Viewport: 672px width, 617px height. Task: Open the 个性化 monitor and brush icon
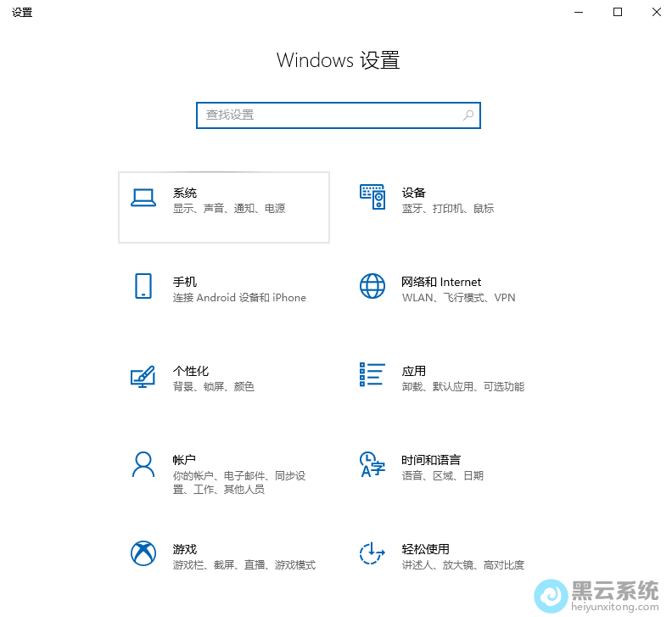(143, 377)
